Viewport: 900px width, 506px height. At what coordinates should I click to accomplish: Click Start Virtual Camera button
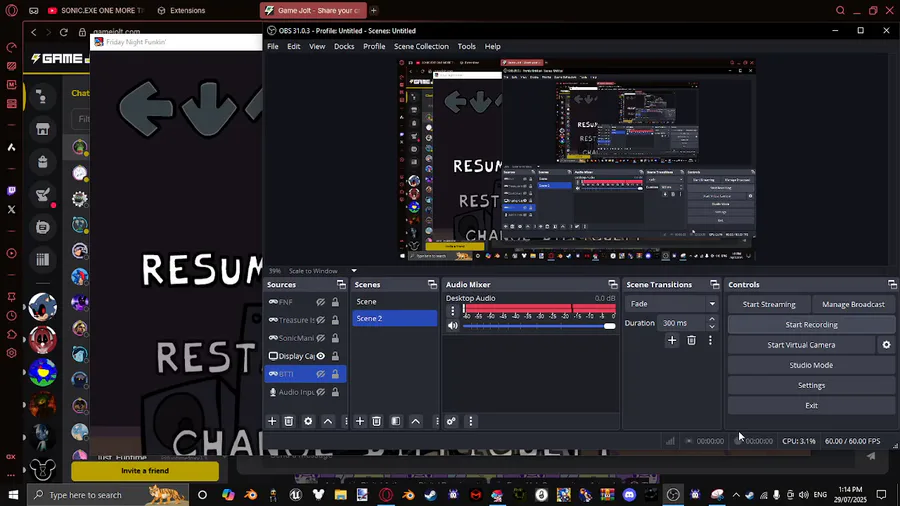pyautogui.click(x=801, y=345)
